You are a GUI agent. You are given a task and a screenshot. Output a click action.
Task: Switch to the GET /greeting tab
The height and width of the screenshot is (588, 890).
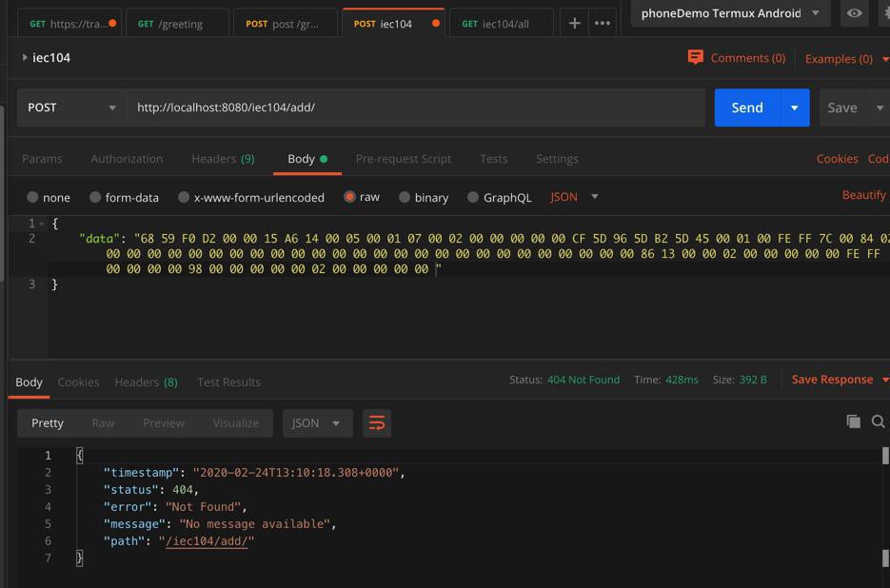177,23
